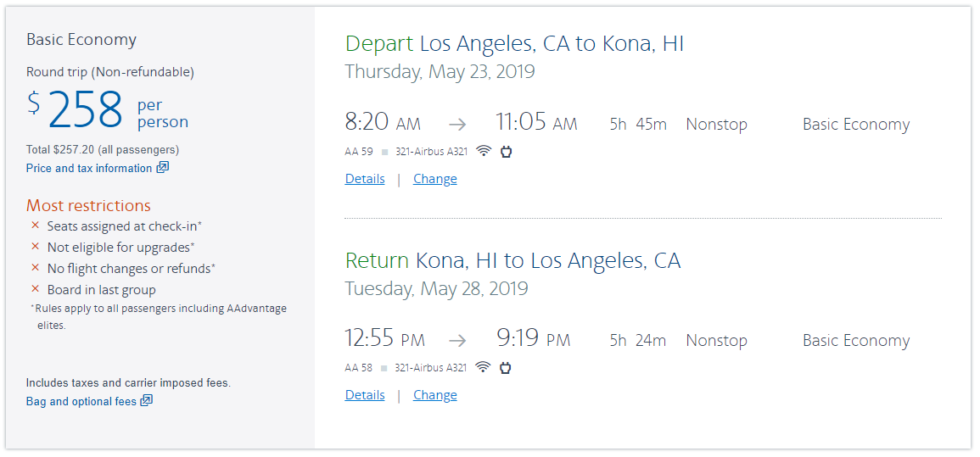Click the external-link icon beside Bag and optional fees

tap(147, 401)
